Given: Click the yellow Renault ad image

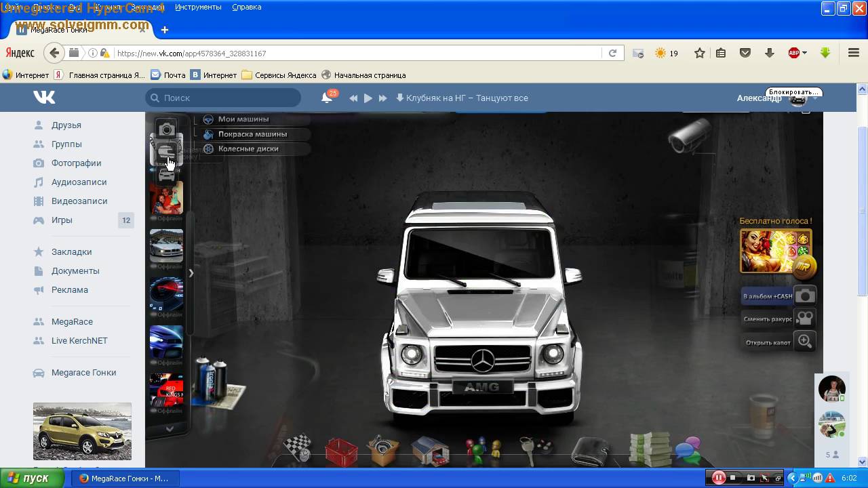Looking at the screenshot, I should pyautogui.click(x=82, y=431).
